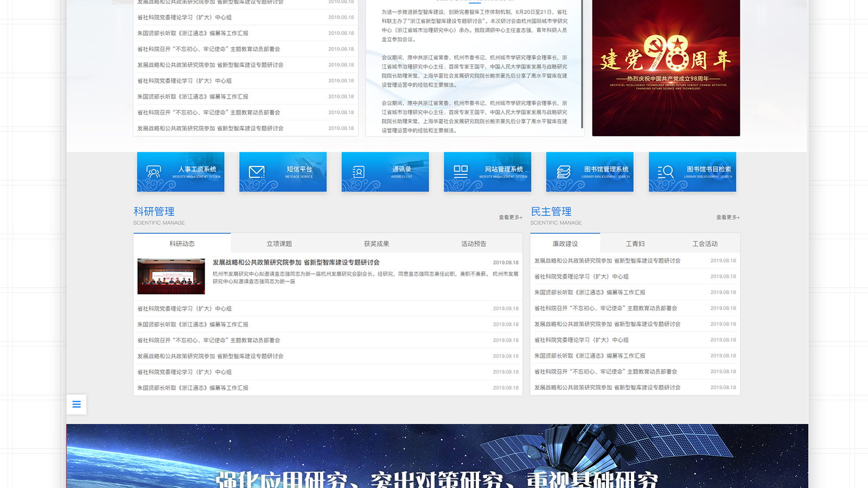Click the 短信平台 envelope icon
The image size is (868, 488).
coord(257,172)
